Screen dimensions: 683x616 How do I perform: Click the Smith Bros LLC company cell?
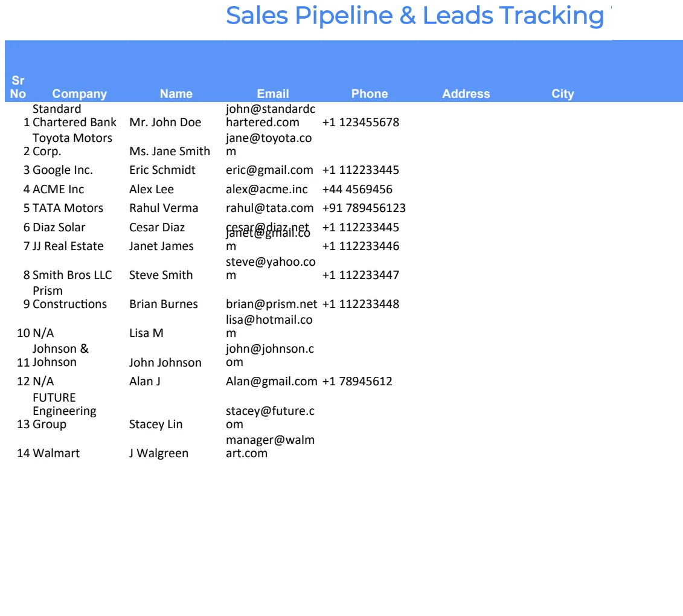72,275
